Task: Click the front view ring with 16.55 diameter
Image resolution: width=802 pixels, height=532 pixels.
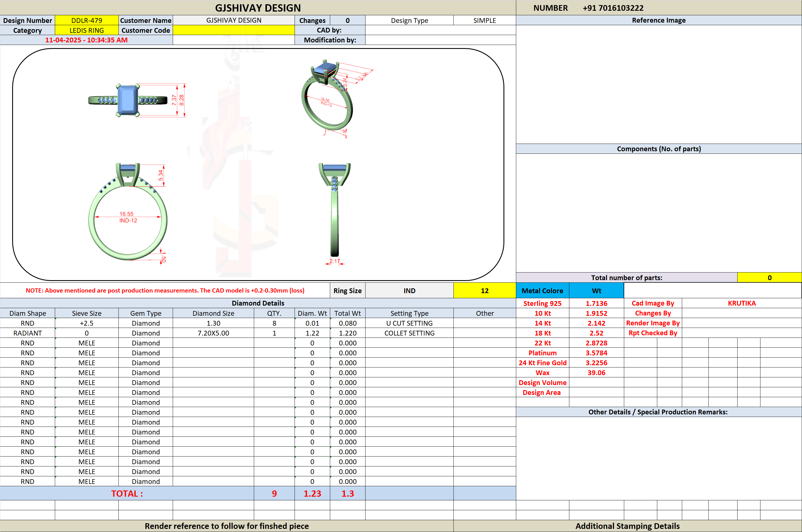Action: 128,211
